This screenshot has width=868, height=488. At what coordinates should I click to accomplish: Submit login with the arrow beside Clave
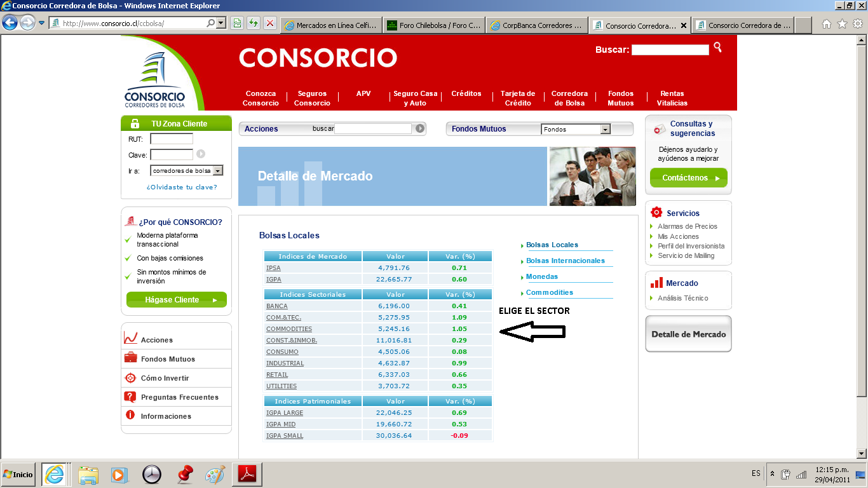[201, 154]
